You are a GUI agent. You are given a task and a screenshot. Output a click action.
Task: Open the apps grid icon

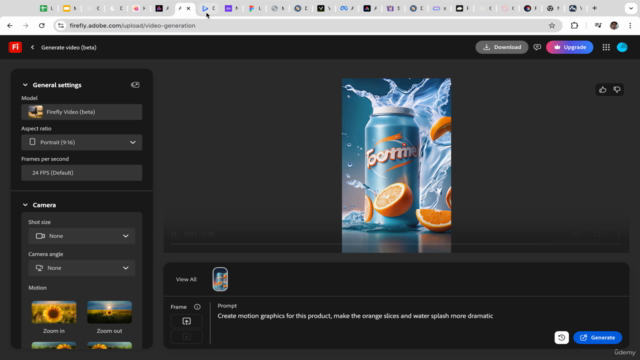[x=606, y=47]
